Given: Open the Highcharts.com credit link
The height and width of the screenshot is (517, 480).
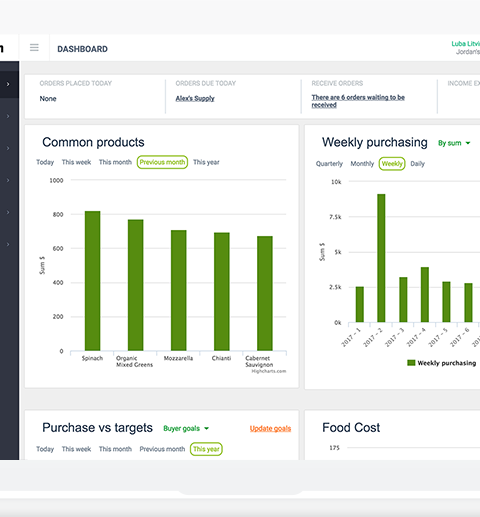Looking at the screenshot, I should pos(269,371).
